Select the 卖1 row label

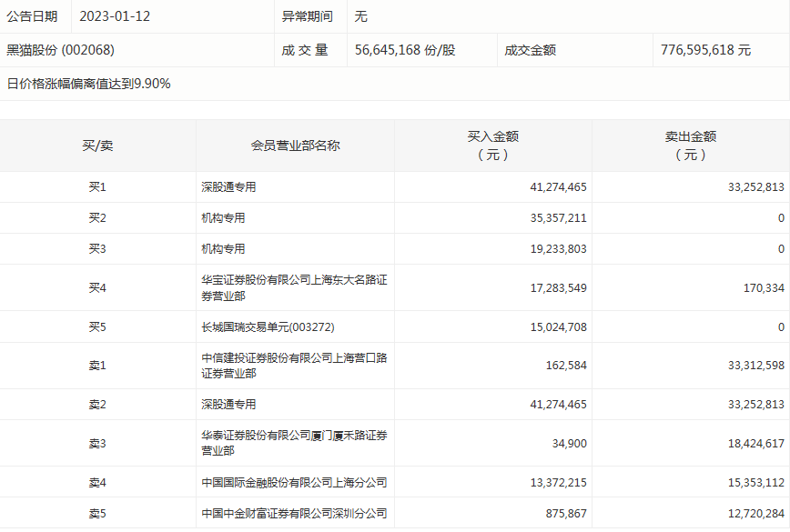97,366
